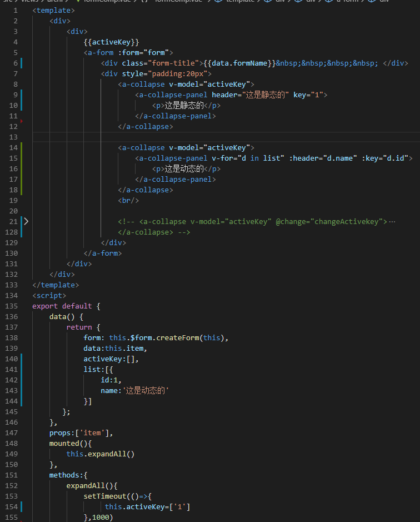Click the collapsed-code ellipsis after changeActivekey on line 21
This screenshot has height=522, width=420.
pos(392,222)
